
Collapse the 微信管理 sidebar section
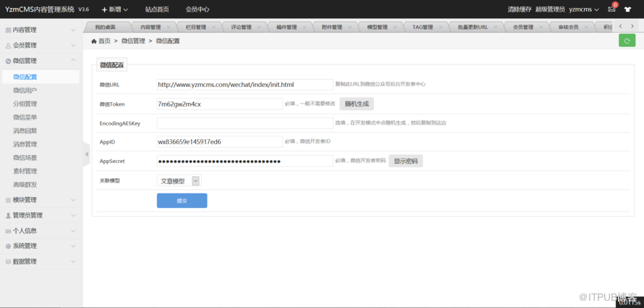40,61
